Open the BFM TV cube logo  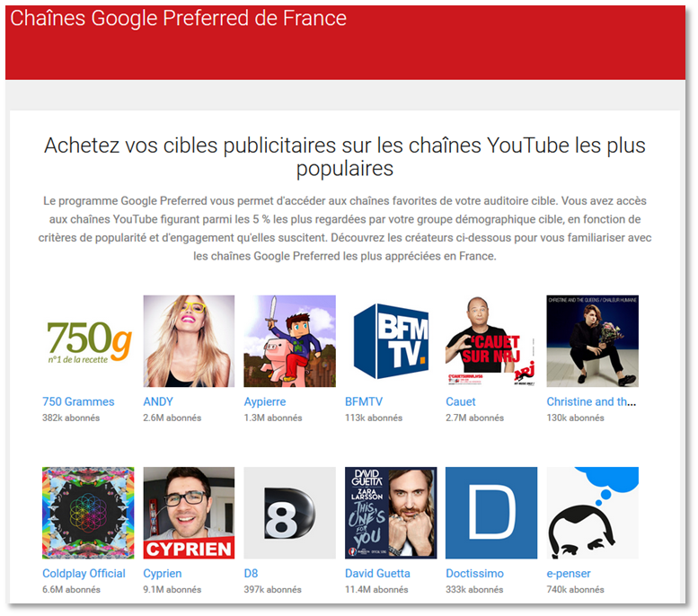[x=391, y=341]
